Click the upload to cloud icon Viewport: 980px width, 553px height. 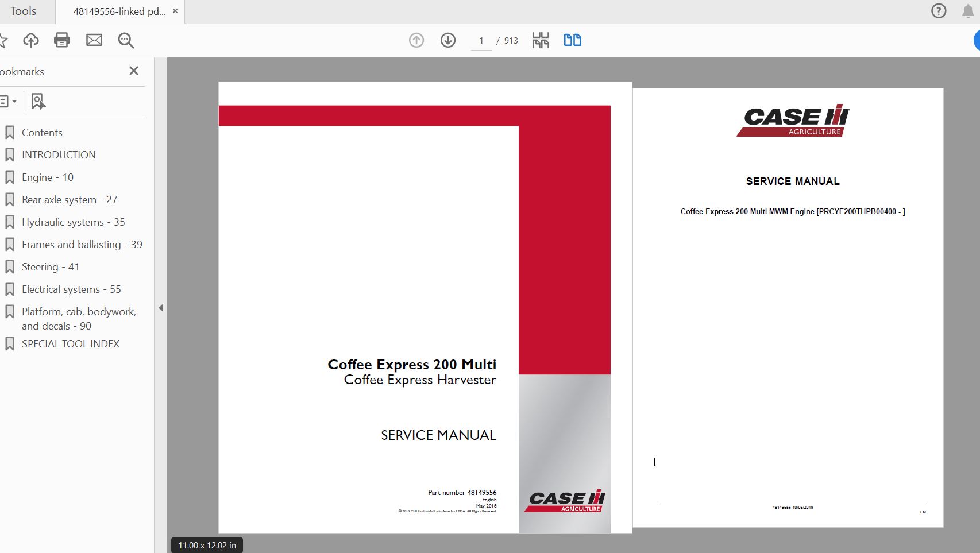tap(31, 40)
